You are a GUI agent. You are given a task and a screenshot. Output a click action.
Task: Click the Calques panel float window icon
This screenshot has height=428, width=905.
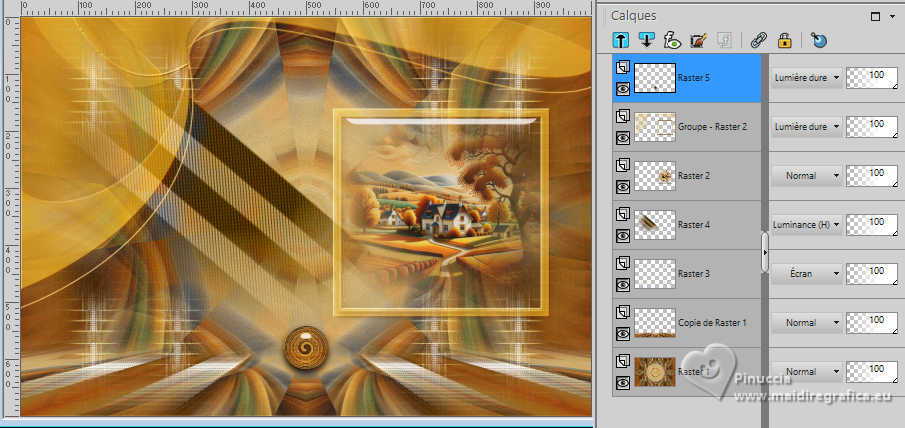[876, 16]
